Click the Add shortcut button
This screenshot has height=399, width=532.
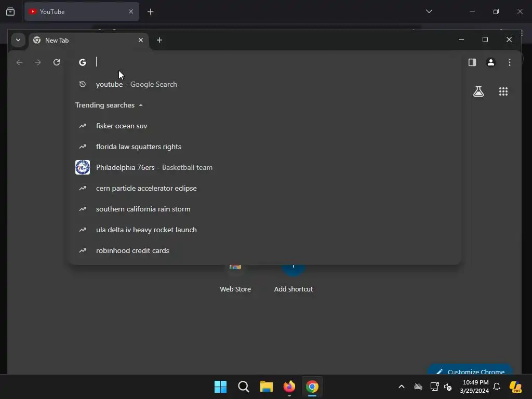pyautogui.click(x=294, y=279)
